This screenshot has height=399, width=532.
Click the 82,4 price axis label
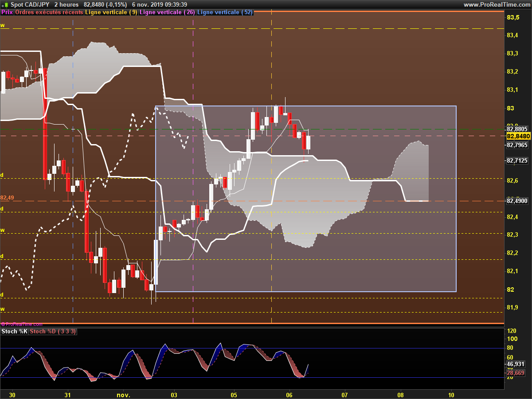512,217
